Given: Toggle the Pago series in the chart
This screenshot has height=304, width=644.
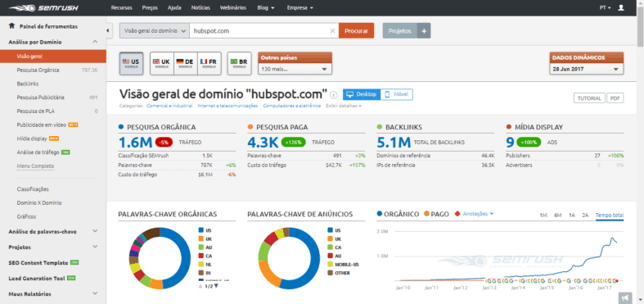Looking at the screenshot, I should point(436,215).
